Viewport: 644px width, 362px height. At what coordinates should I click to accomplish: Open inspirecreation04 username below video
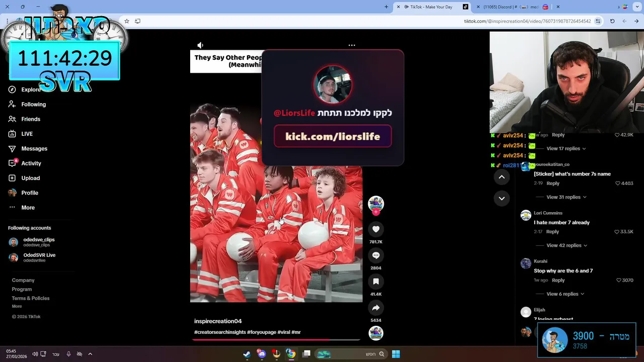point(218,321)
